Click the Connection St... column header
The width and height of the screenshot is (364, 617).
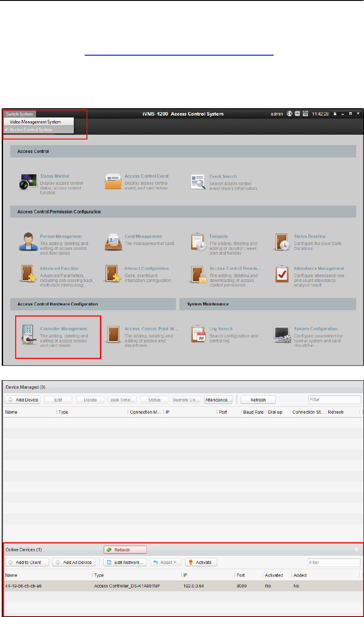(308, 412)
